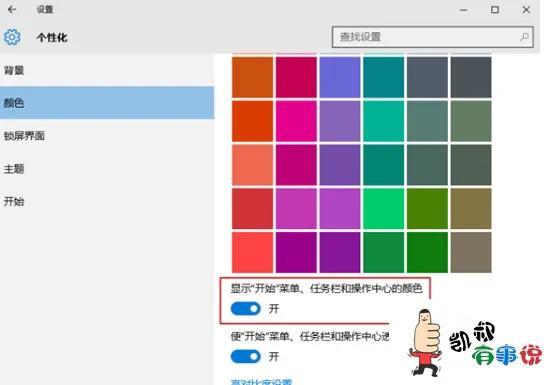
Task: Close the Settings window
Action: (526, 10)
